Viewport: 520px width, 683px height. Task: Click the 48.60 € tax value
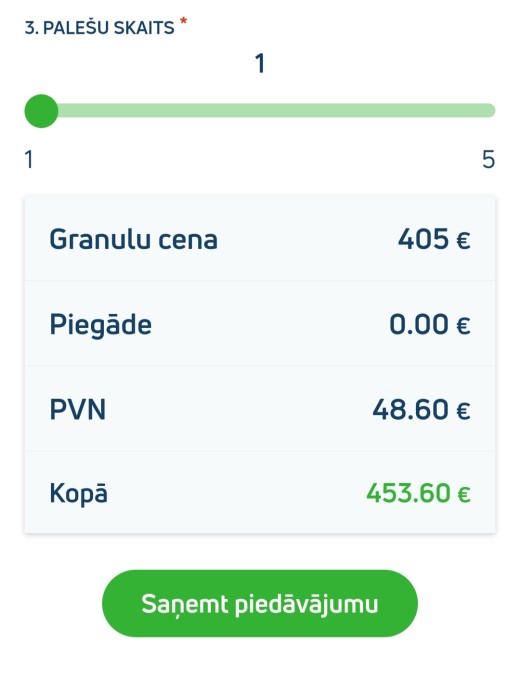pyautogui.click(x=422, y=409)
